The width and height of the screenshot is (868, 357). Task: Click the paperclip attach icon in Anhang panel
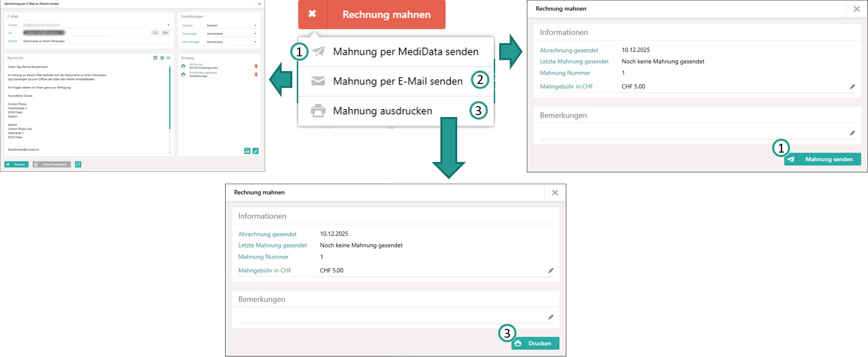coord(255,151)
